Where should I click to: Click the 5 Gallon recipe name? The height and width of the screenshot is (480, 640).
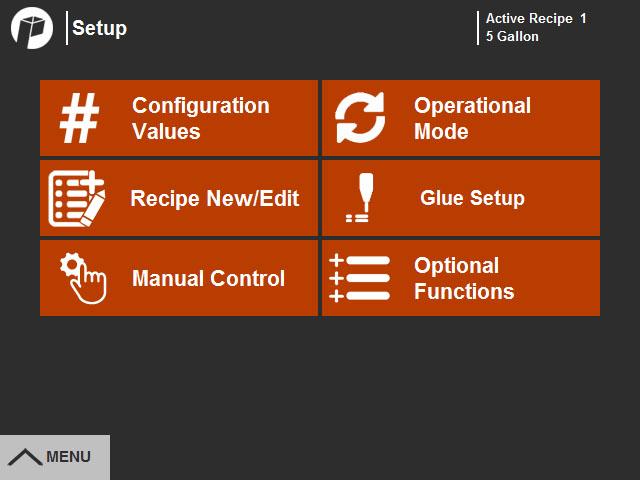[x=512, y=36]
